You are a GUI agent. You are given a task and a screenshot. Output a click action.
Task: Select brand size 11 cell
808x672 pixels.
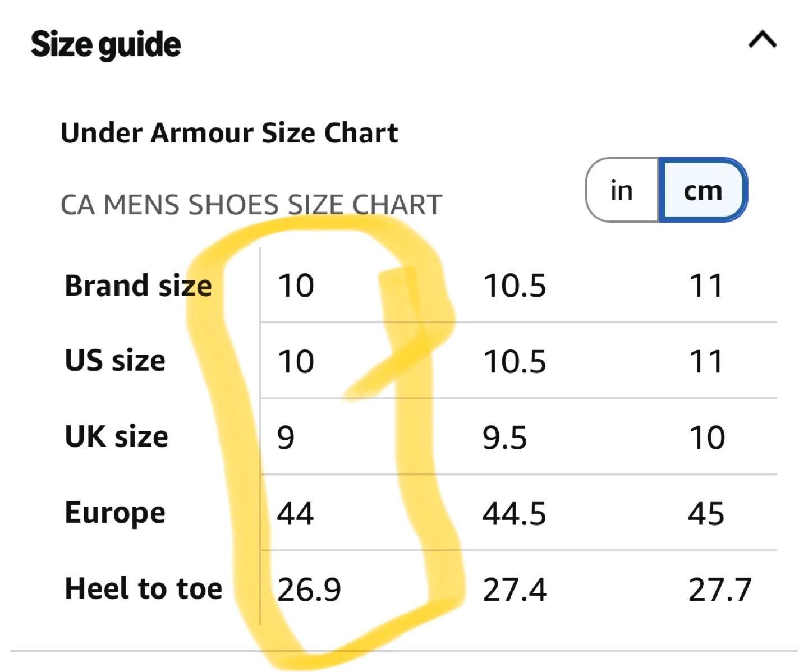(706, 286)
